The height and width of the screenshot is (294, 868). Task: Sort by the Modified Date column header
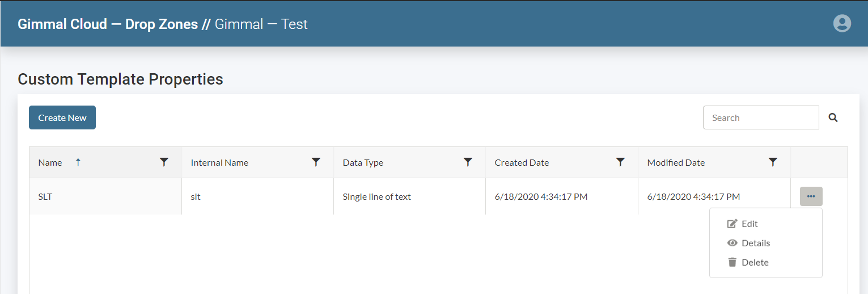pyautogui.click(x=676, y=163)
